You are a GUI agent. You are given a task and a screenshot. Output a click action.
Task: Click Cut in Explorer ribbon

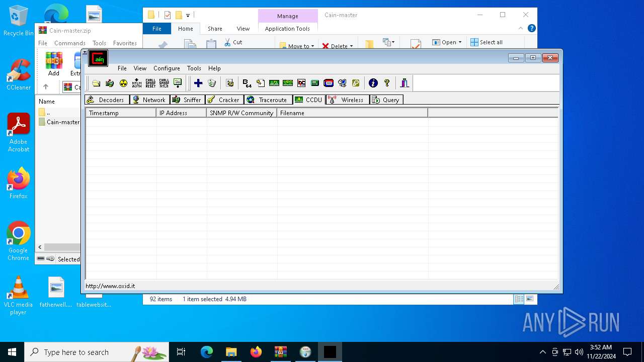(233, 42)
